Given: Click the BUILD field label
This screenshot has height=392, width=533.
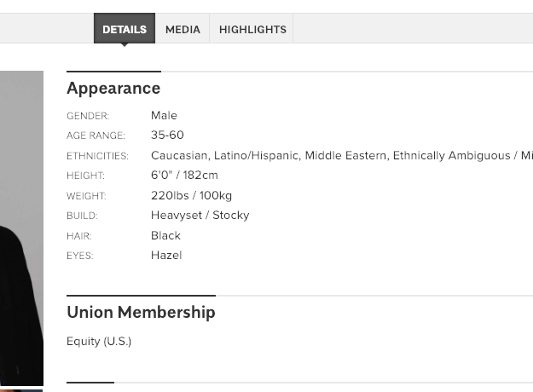Looking at the screenshot, I should pyautogui.click(x=82, y=216).
